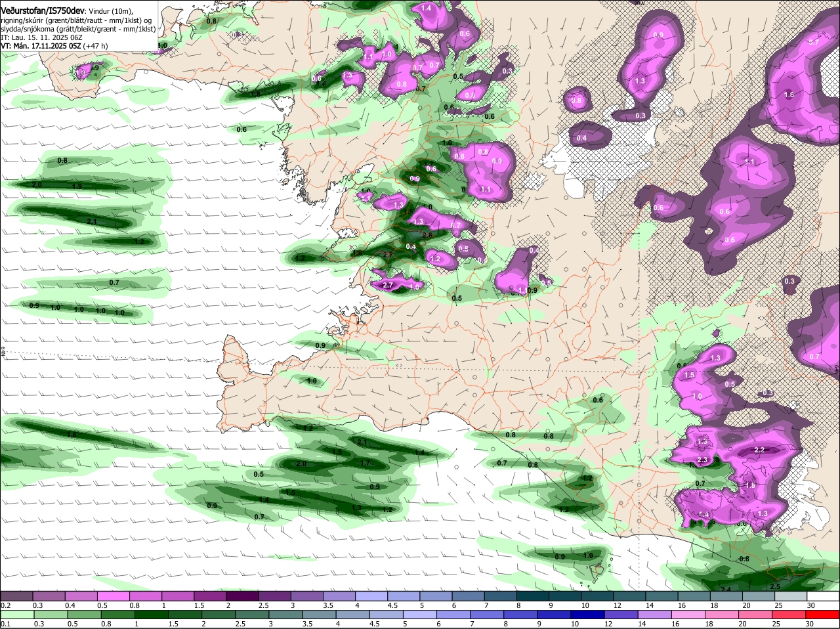Pick the light lavender 4 swatch in upper scale
The width and height of the screenshot is (840, 629).
(371, 596)
